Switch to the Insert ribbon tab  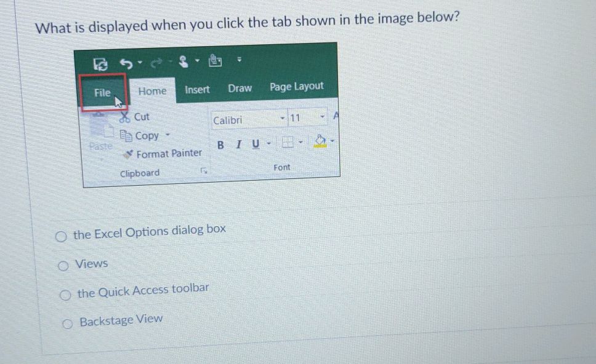pos(196,89)
